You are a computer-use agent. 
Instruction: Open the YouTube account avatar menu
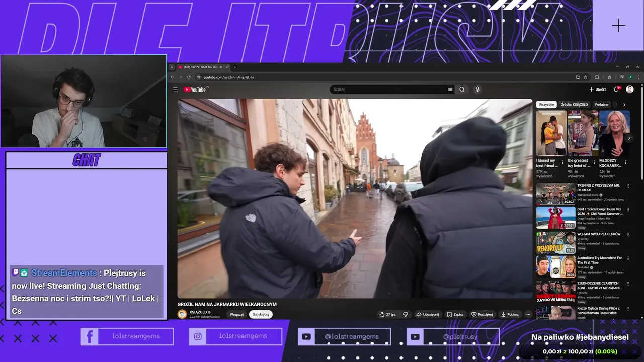point(629,89)
